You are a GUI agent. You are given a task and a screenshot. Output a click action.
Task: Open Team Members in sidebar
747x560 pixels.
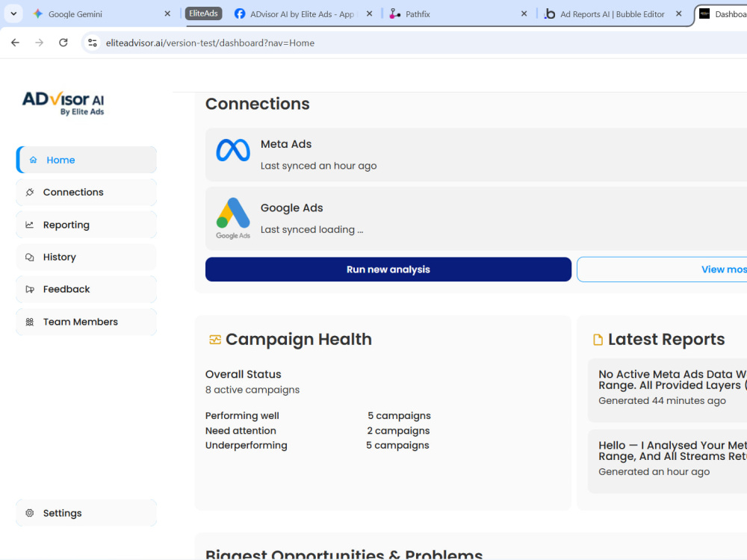(87, 322)
